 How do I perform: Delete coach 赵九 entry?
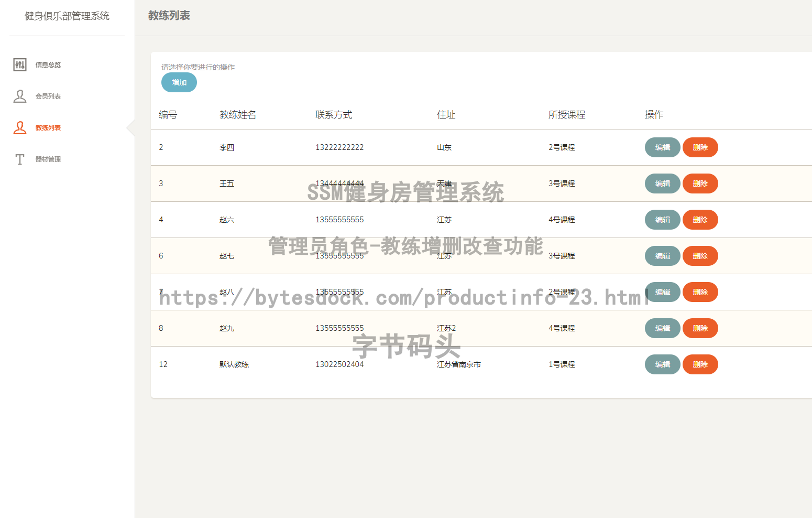click(x=700, y=328)
